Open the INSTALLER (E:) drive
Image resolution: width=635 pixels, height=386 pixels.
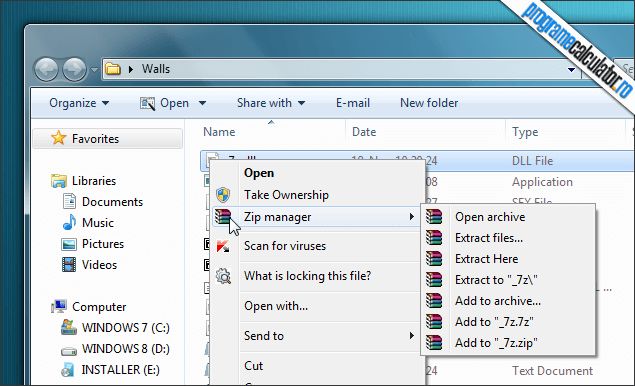tap(121, 370)
